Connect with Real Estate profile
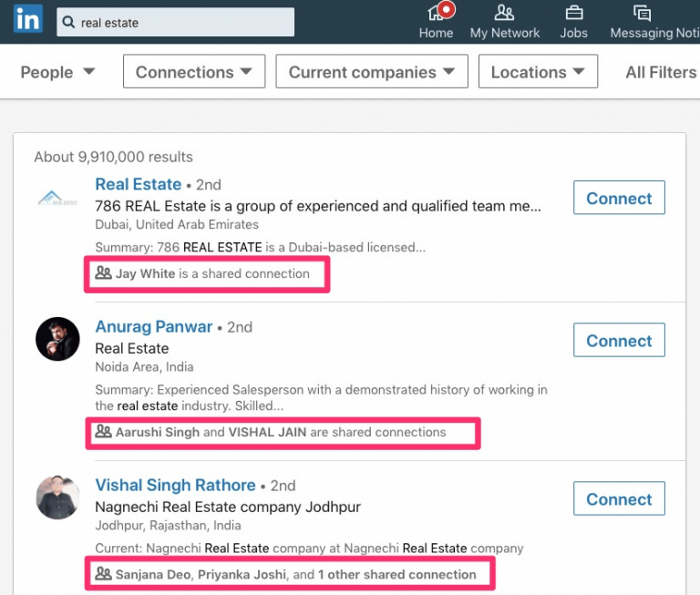This screenshot has width=700, height=595. point(619,198)
